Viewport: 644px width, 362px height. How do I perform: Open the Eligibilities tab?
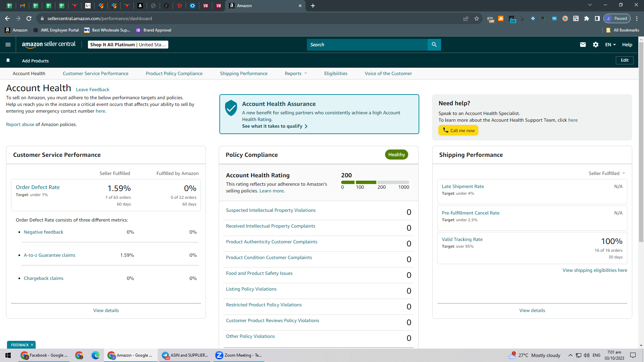tap(336, 73)
